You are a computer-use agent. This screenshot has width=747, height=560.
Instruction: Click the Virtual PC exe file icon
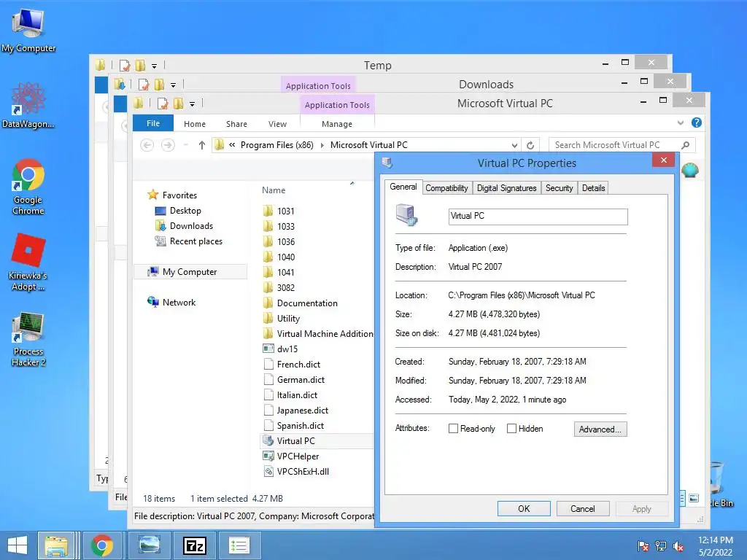(268, 441)
